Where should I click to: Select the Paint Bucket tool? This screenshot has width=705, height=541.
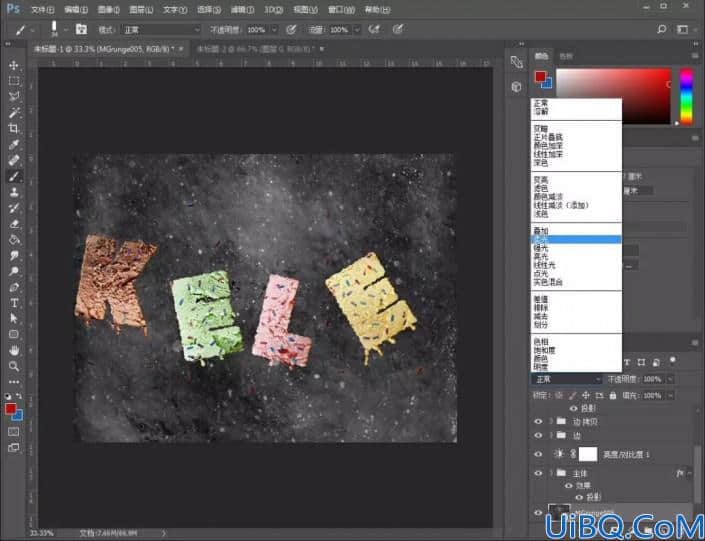tap(14, 239)
